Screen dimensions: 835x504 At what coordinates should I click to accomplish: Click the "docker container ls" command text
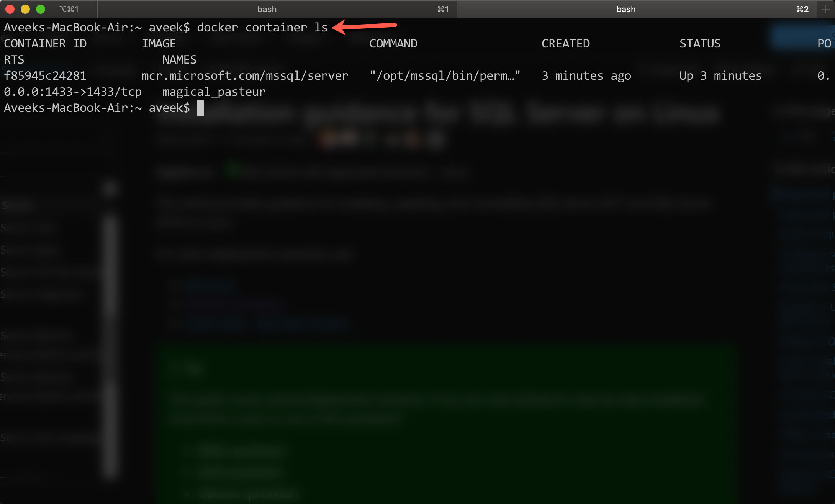(x=262, y=28)
